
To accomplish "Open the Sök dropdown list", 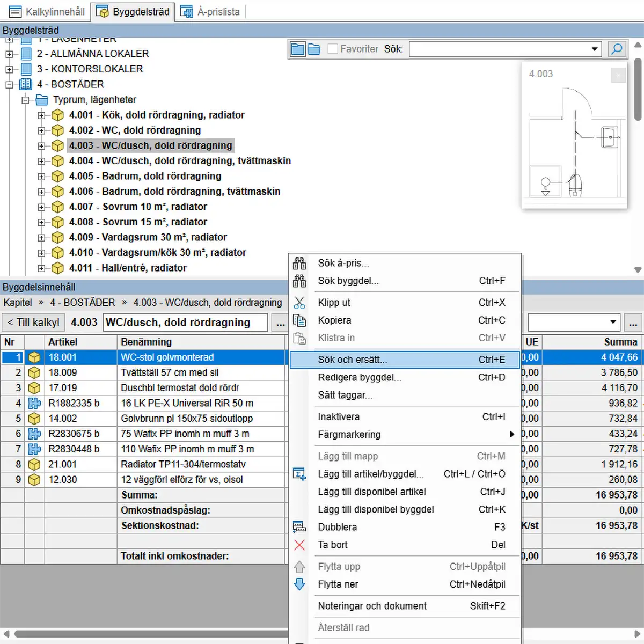I will point(594,49).
